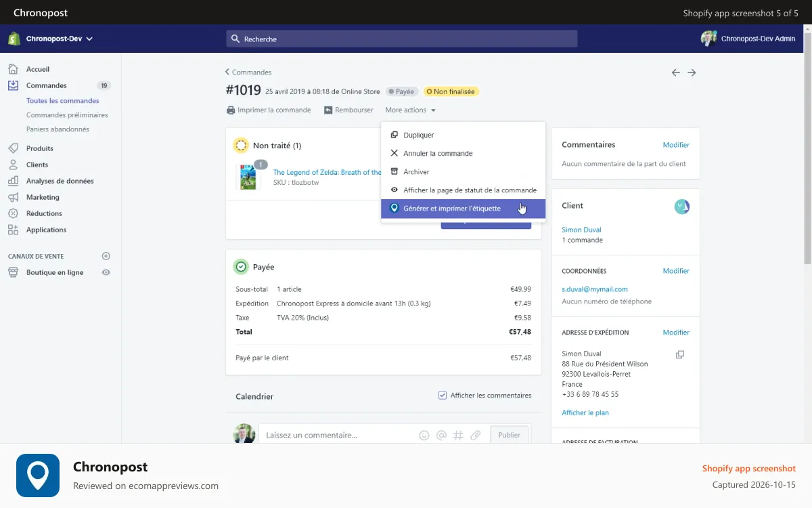Click the Commandes inbox icon in sidebar

[x=13, y=85]
